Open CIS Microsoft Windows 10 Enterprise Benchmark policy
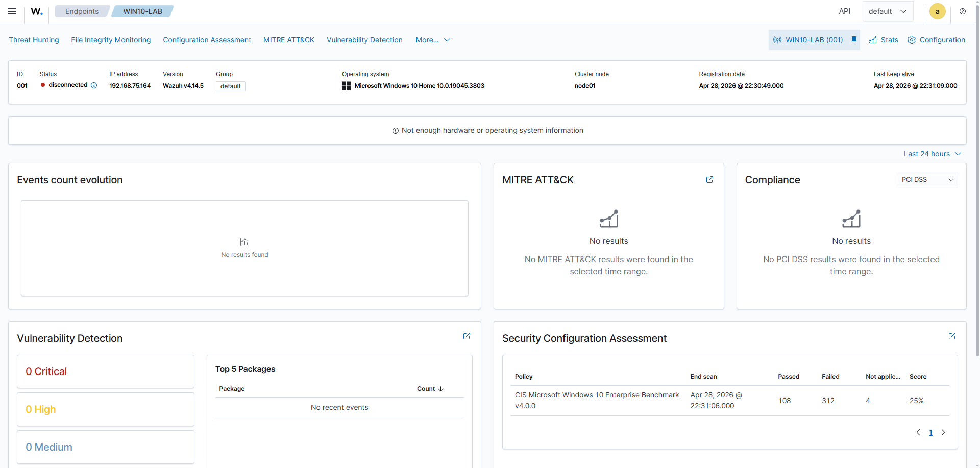 coord(597,401)
